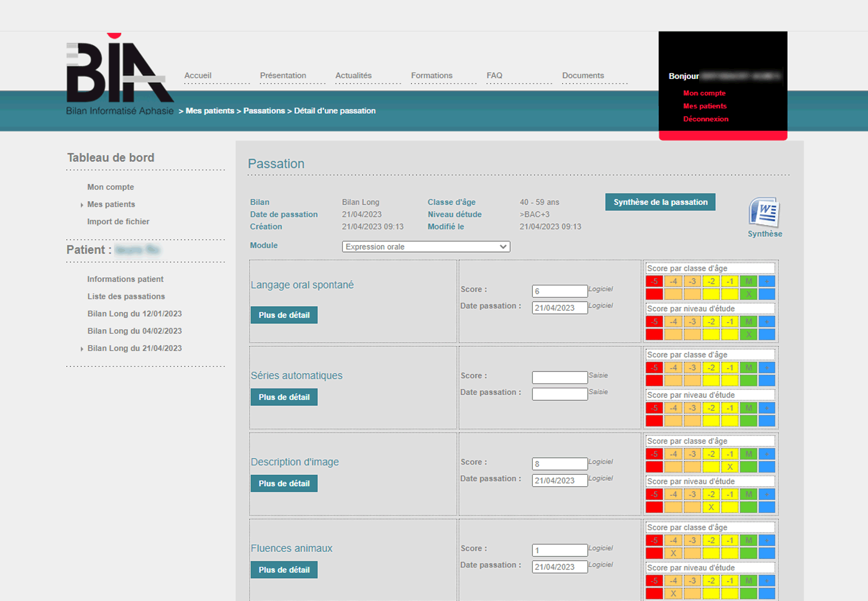The width and height of the screenshot is (868, 601).
Task: Click Passations in the breadcrumb
Action: (264, 111)
